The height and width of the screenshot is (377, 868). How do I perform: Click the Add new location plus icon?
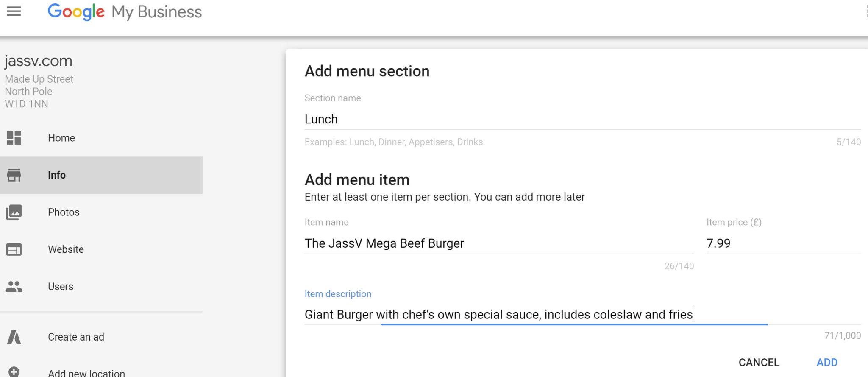(14, 372)
